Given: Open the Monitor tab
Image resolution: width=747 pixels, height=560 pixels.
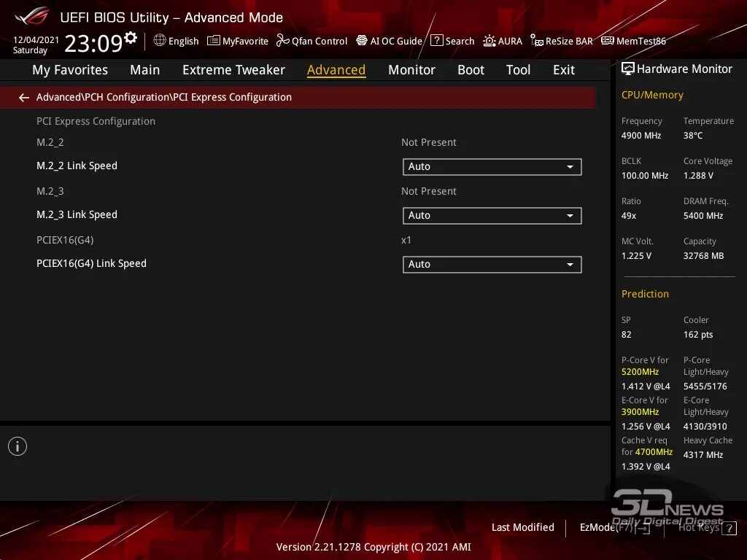Looking at the screenshot, I should 411,70.
